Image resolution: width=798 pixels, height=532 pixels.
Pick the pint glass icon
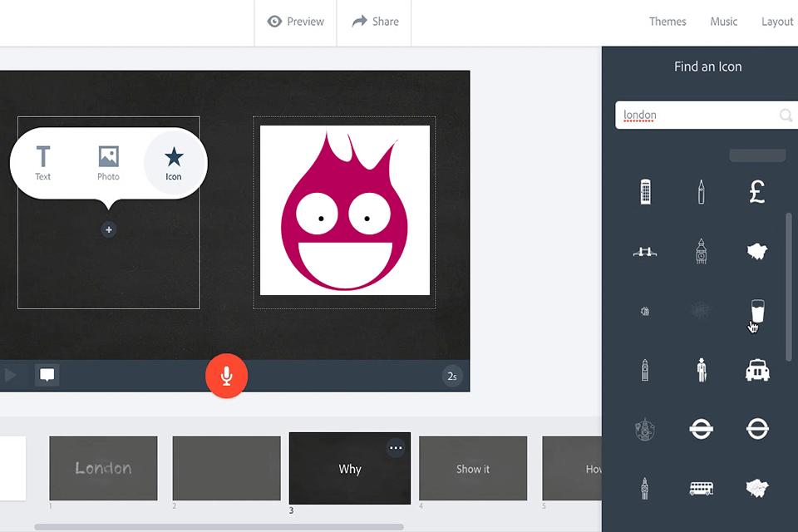tap(757, 310)
